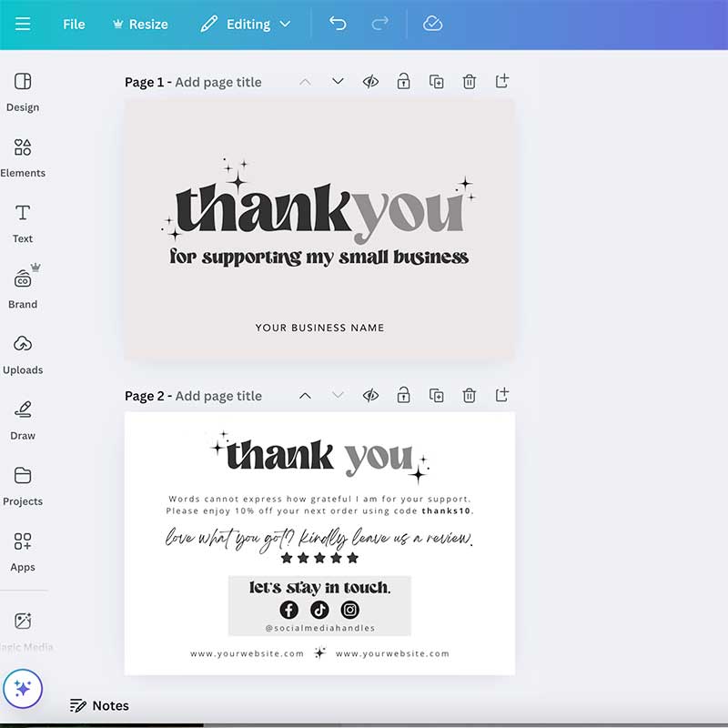Add a new page after Page 1

[x=502, y=81]
